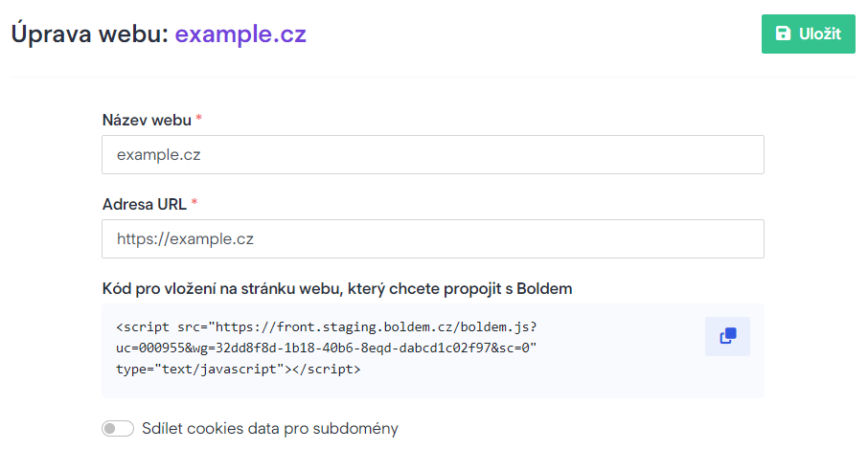Enable Sdílet cookies data pro subdomény switch

coord(117,428)
